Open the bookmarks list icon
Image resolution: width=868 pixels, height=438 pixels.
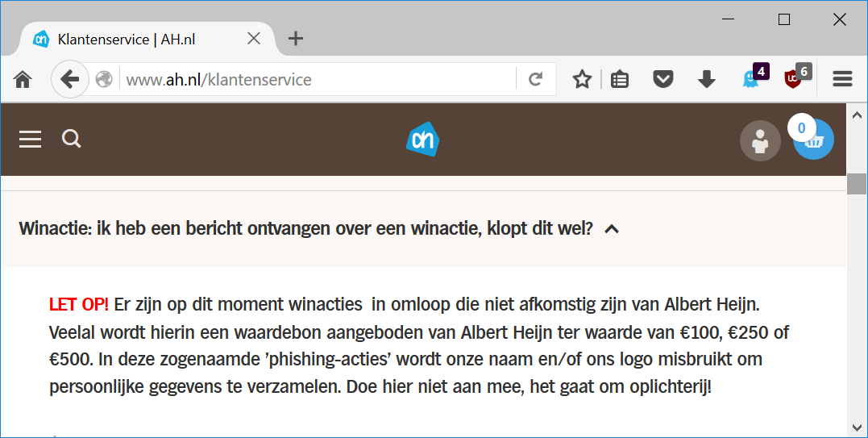[x=620, y=79]
